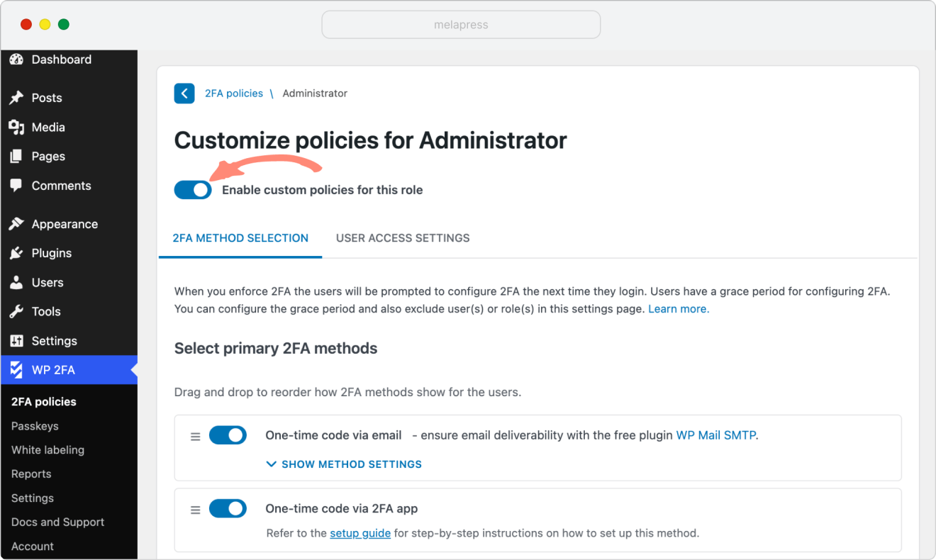Open the top-level Settings menu label

point(55,341)
